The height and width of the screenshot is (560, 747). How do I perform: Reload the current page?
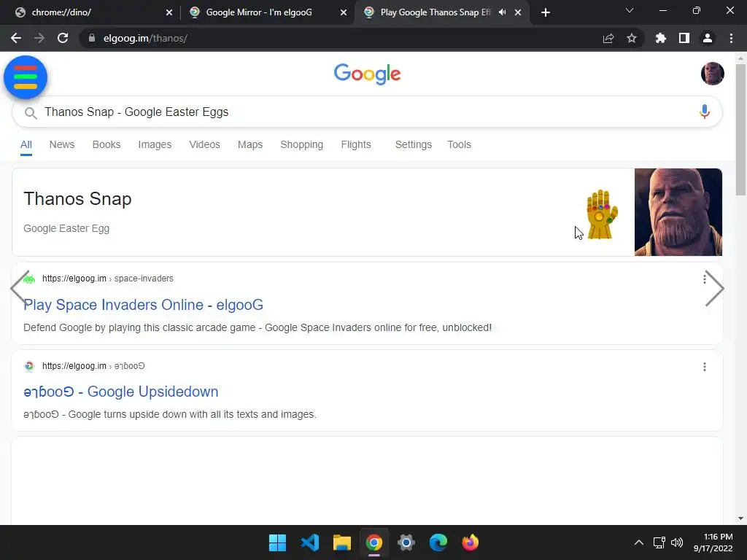63,38
